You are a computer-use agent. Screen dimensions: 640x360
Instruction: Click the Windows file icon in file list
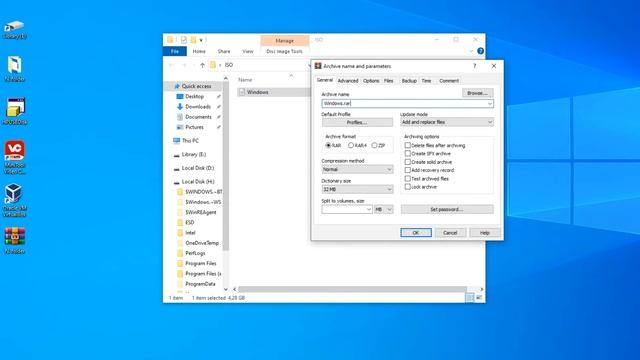click(x=242, y=92)
